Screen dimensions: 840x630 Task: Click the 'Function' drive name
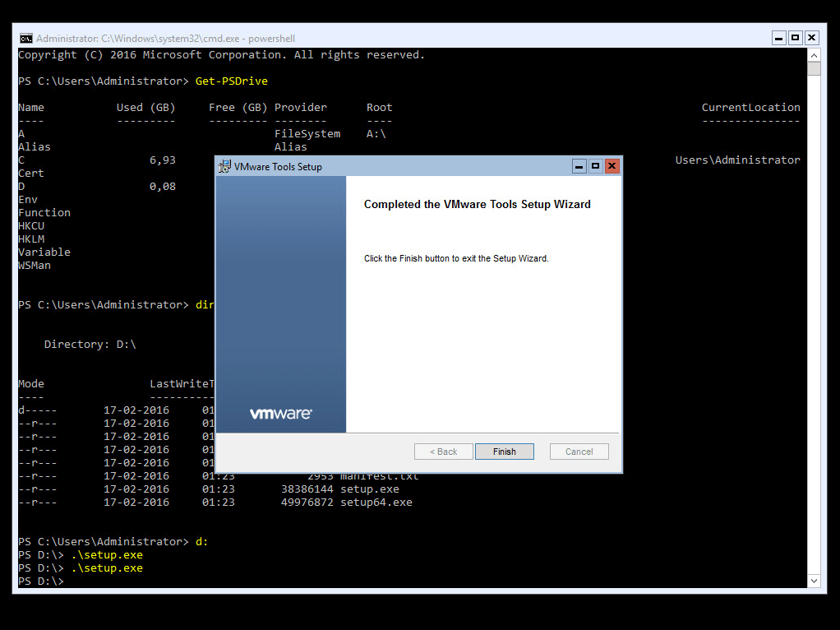[44, 212]
